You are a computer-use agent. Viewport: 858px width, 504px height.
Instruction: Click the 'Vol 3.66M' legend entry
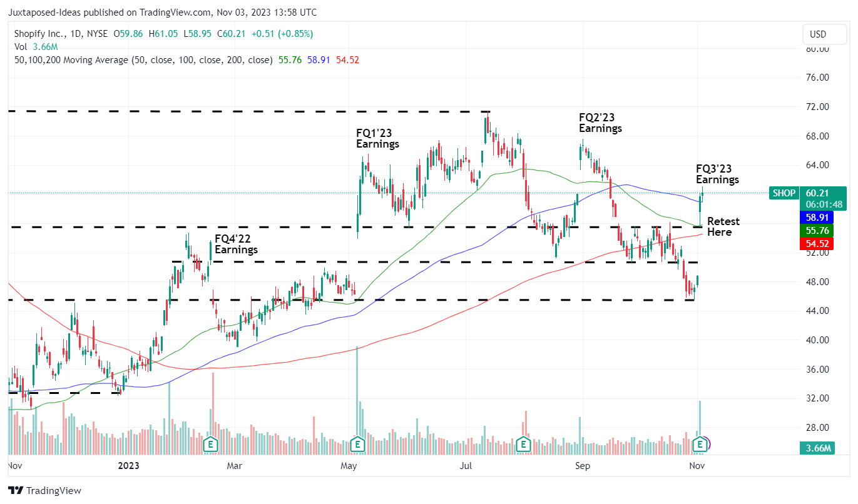(x=36, y=47)
